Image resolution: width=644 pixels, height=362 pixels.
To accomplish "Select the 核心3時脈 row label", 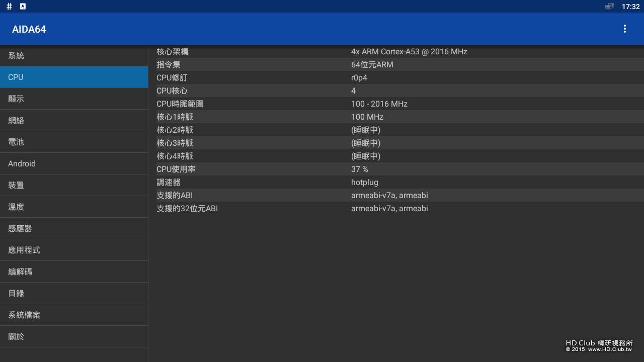I will (175, 143).
